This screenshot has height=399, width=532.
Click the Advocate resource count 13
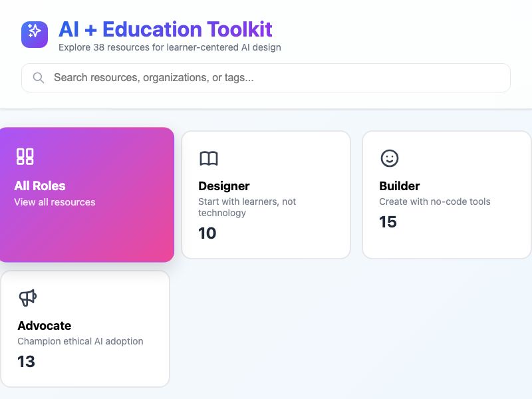[26, 362]
